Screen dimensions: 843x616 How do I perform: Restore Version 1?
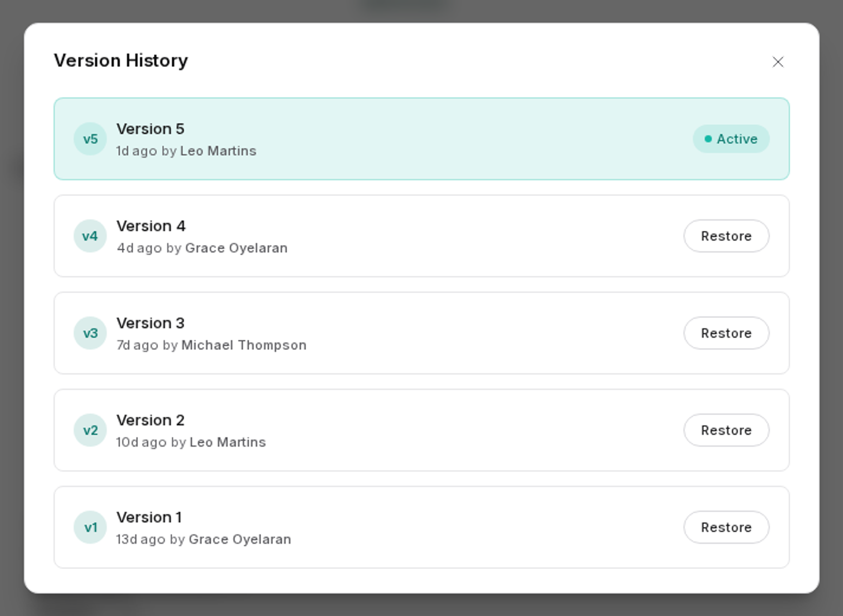726,527
